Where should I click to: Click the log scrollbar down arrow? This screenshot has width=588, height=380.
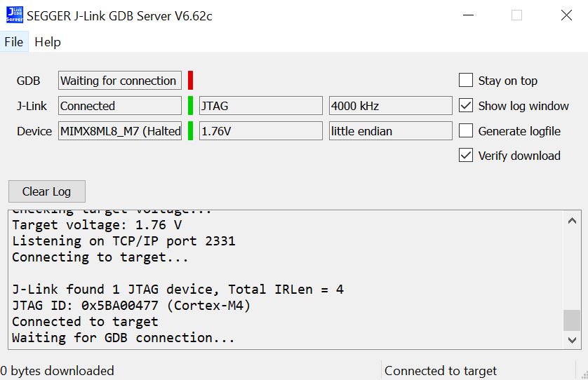tap(573, 339)
